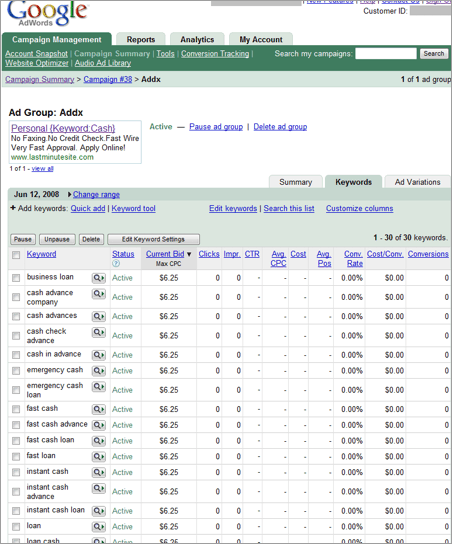Screen dimensions: 452x544
Task: Open magnifier icon for fast loan keyword
Action: click(99, 457)
